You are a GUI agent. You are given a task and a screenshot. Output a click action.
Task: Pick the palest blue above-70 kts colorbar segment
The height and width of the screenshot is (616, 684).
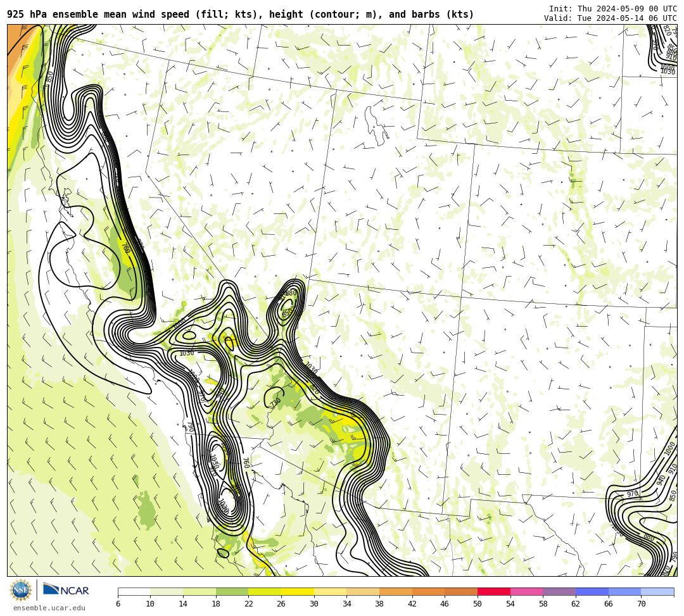click(x=657, y=591)
